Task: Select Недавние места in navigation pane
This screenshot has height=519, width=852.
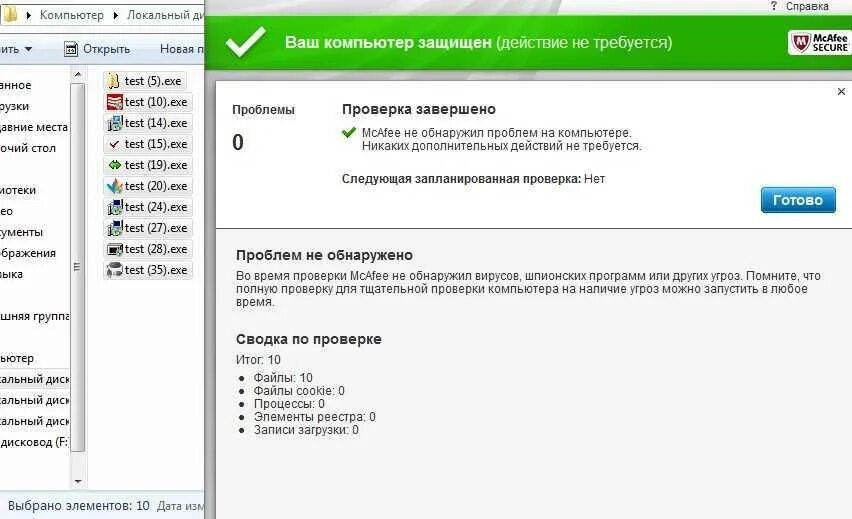Action: 34,127
